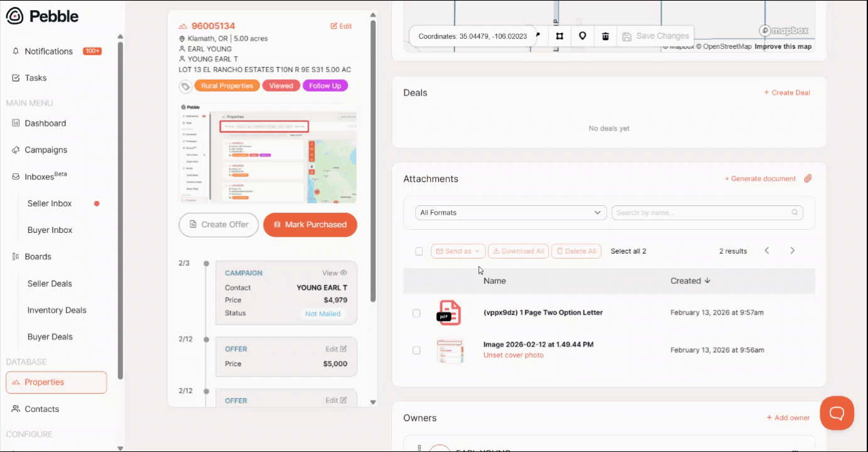Image resolution: width=868 pixels, height=452 pixels.
Task: Open Tasks in the sidebar
Action: click(x=36, y=78)
